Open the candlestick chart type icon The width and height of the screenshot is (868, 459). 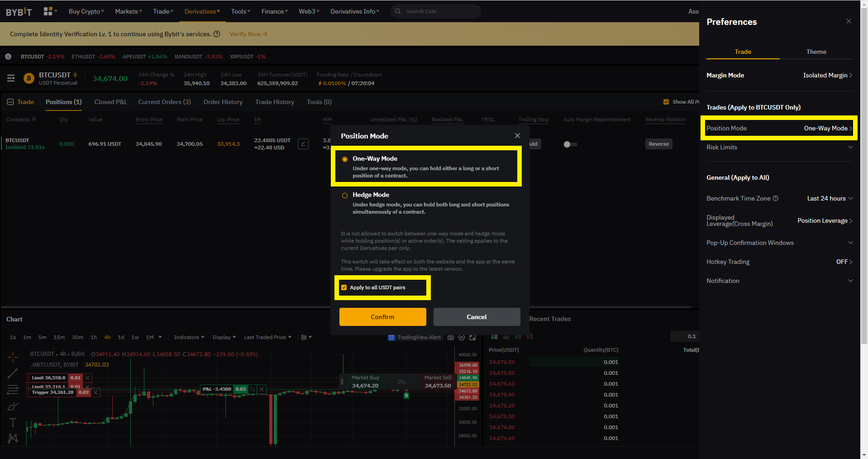click(x=304, y=337)
